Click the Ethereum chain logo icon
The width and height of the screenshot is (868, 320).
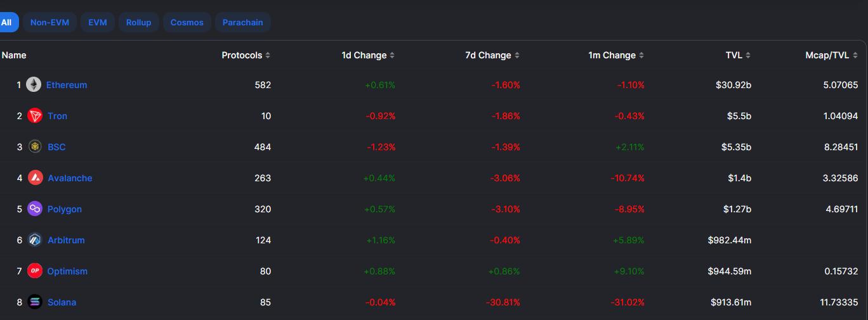[x=34, y=85]
